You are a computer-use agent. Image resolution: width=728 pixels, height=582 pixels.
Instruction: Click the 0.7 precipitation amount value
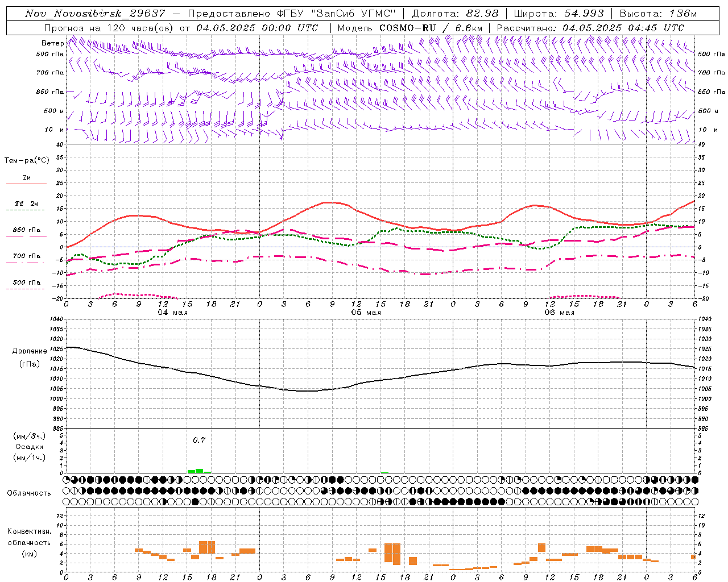pyautogui.click(x=199, y=440)
